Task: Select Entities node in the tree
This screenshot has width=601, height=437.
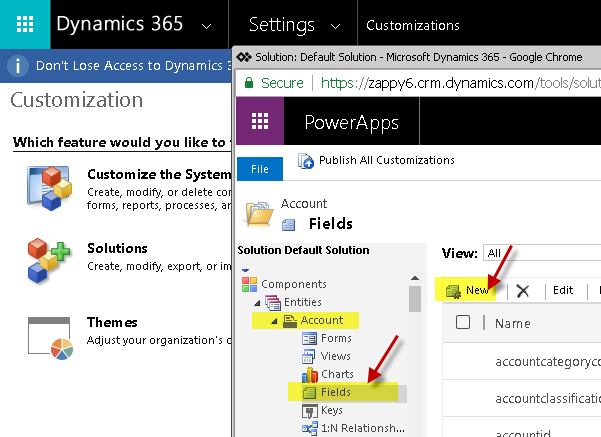Action: coord(303,302)
